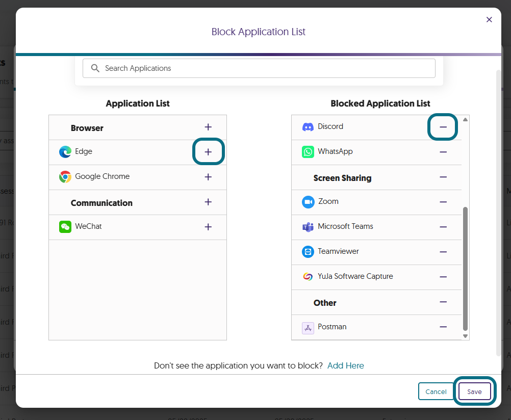Remove Postman from the blocked list

(443, 327)
